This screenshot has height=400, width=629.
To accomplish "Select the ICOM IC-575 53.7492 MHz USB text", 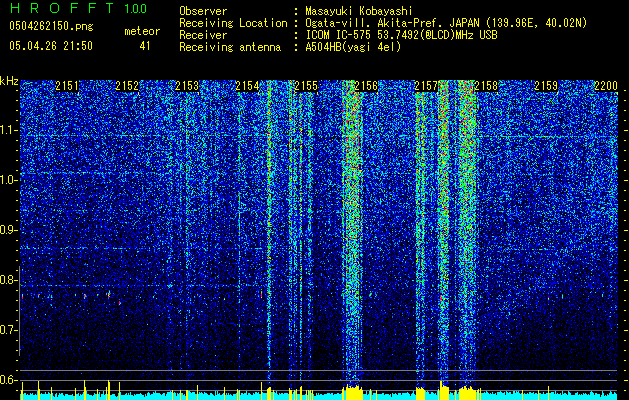I will [x=401, y=35].
